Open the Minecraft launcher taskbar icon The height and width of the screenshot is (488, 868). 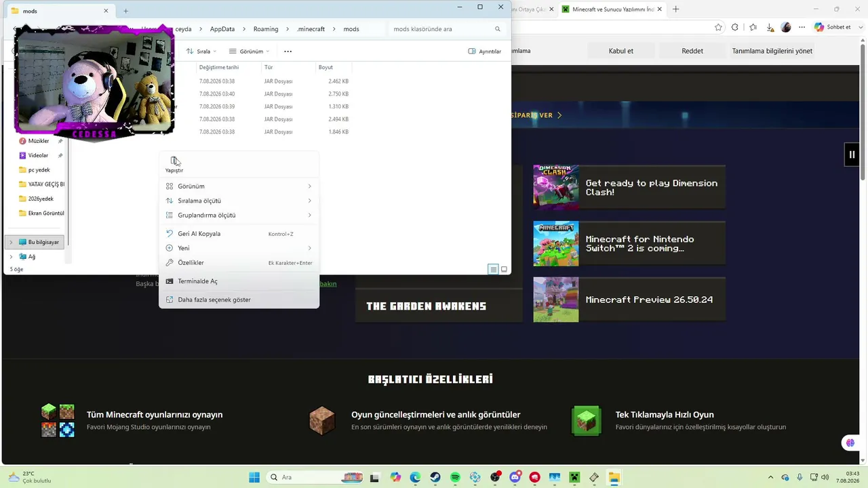(x=574, y=477)
